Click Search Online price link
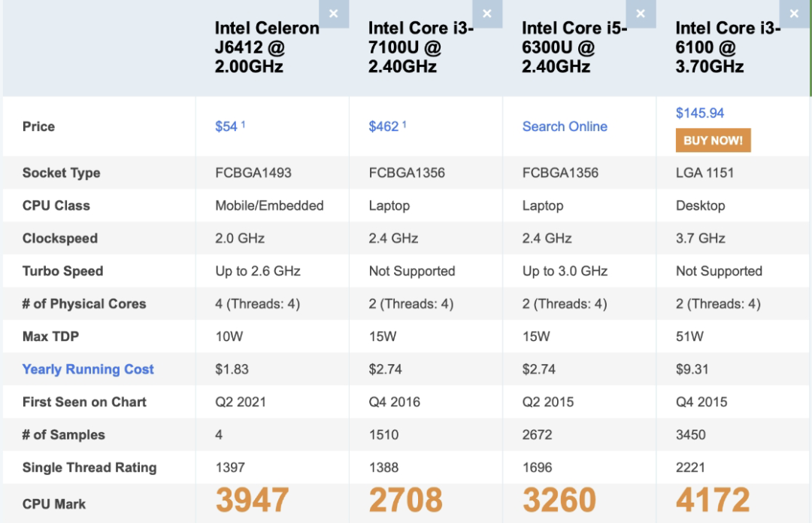812x523 pixels. coord(565,126)
